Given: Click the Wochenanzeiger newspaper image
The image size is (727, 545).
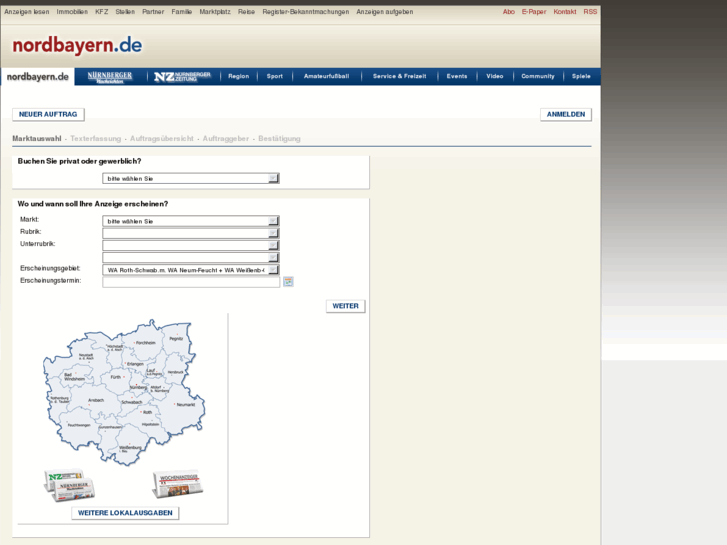Looking at the screenshot, I should 178,483.
